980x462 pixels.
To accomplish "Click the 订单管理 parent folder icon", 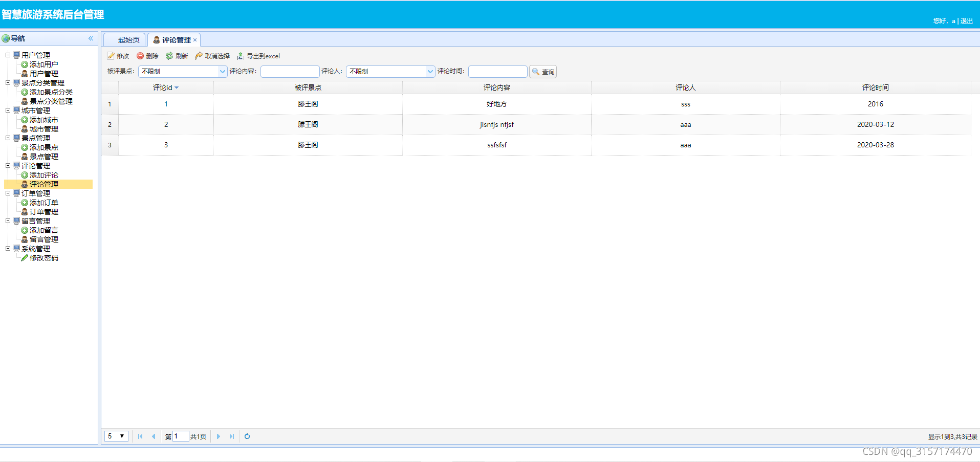I will click(x=16, y=193).
